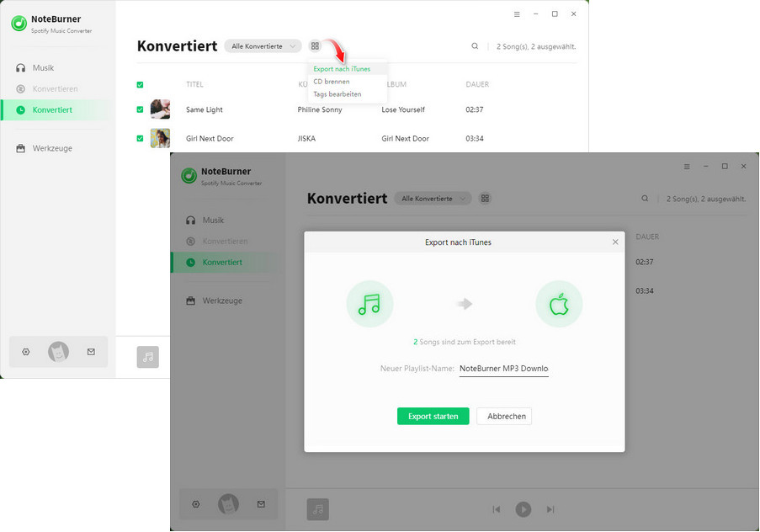Viewport: 760px width, 532px height.
Task: Click song count text in front window
Action: point(706,199)
